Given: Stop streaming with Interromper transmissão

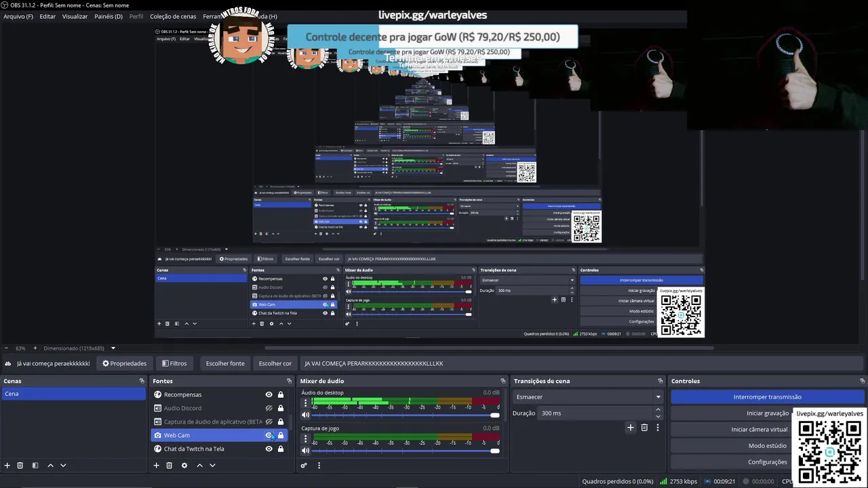Looking at the screenshot, I should [768, 397].
